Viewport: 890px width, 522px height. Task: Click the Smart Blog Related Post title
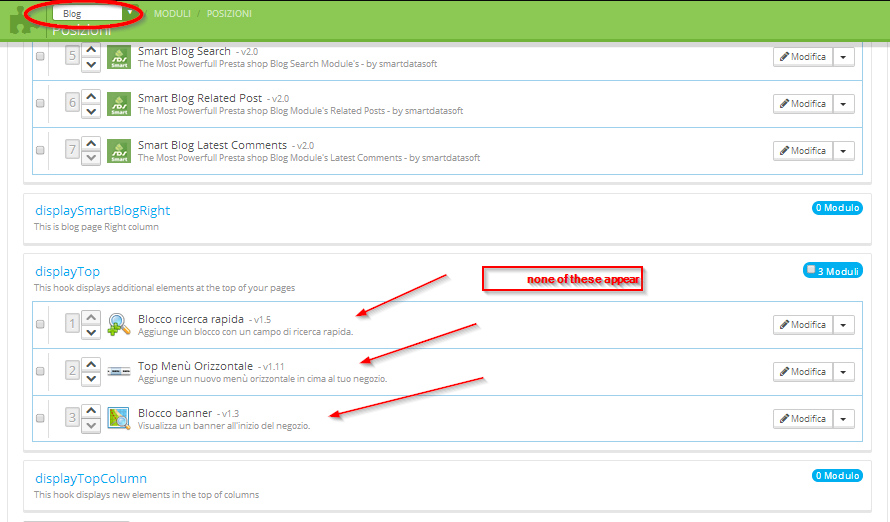tap(200, 98)
